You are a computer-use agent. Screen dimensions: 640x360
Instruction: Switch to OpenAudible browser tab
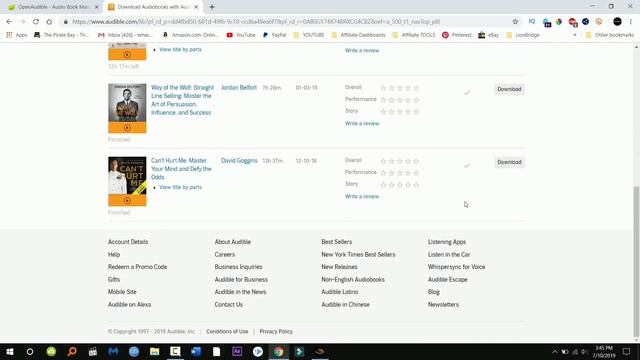click(53, 7)
